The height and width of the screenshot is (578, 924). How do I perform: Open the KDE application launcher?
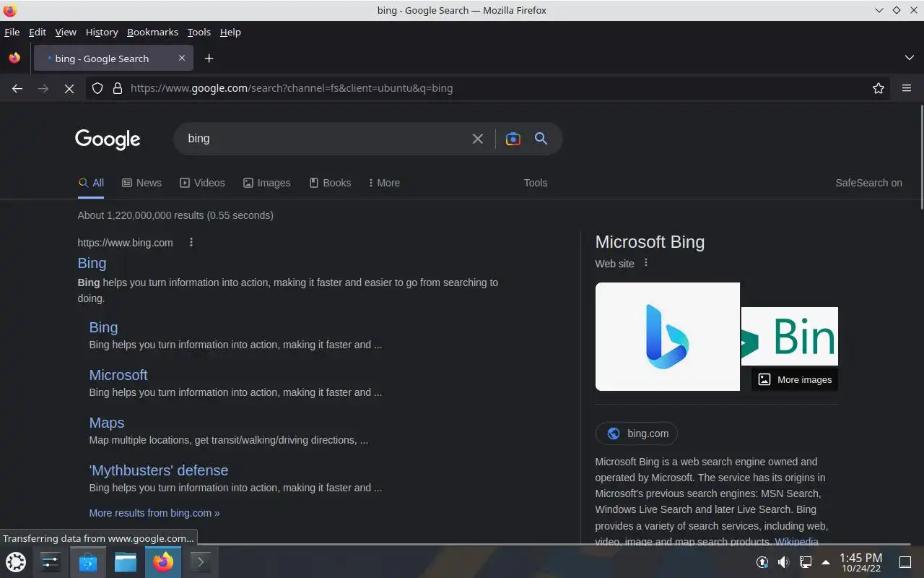coord(16,561)
